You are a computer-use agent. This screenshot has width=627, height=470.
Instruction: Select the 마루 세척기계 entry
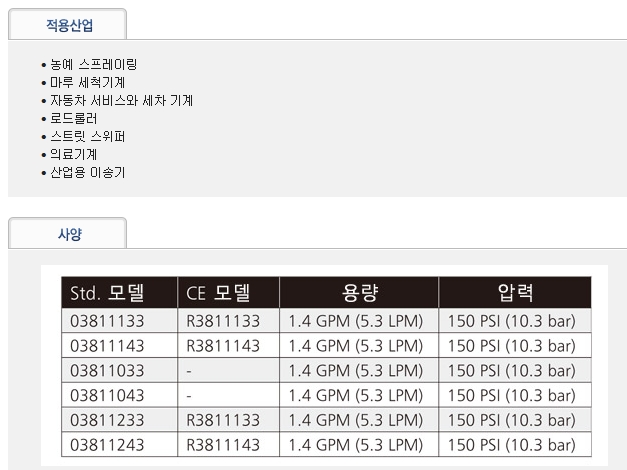pyautogui.click(x=87, y=83)
